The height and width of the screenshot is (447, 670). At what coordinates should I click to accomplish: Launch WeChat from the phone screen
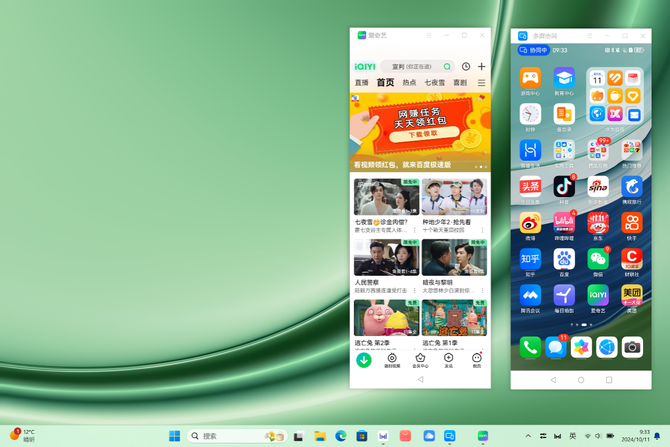click(598, 258)
